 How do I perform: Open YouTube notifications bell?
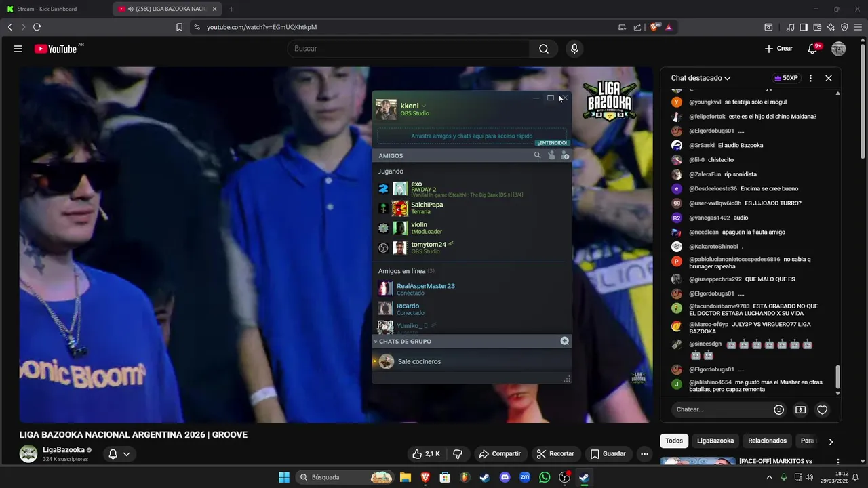813,49
